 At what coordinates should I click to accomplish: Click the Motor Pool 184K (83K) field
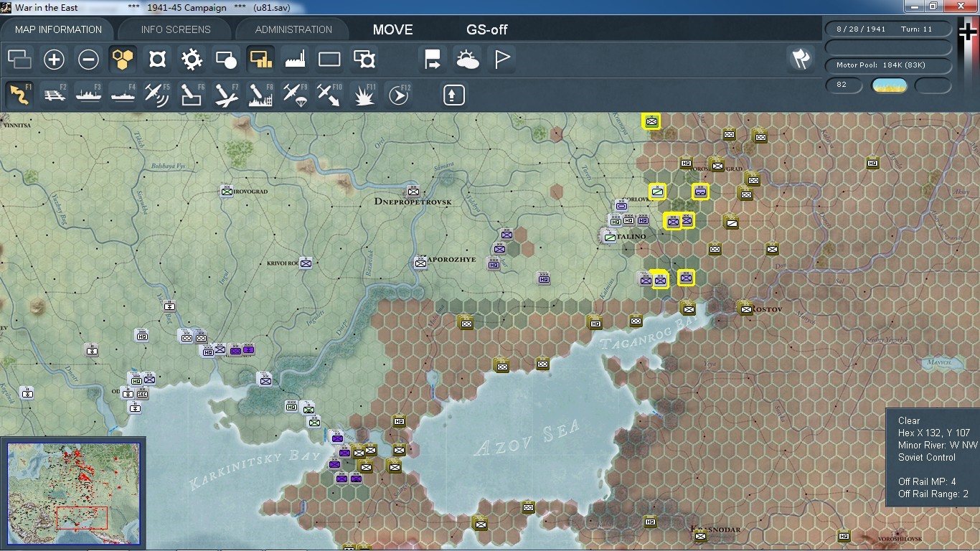tap(889, 65)
